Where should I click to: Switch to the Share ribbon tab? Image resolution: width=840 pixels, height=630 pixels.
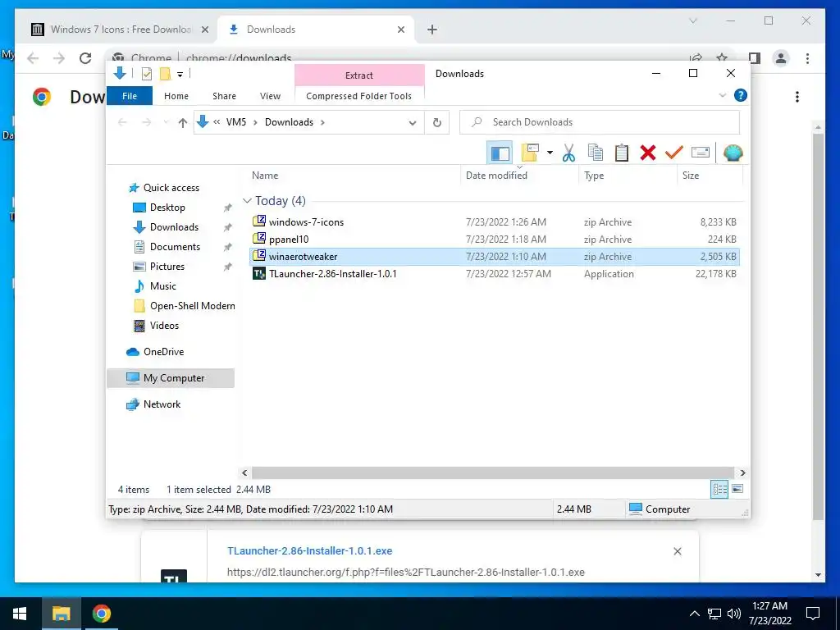pos(224,96)
